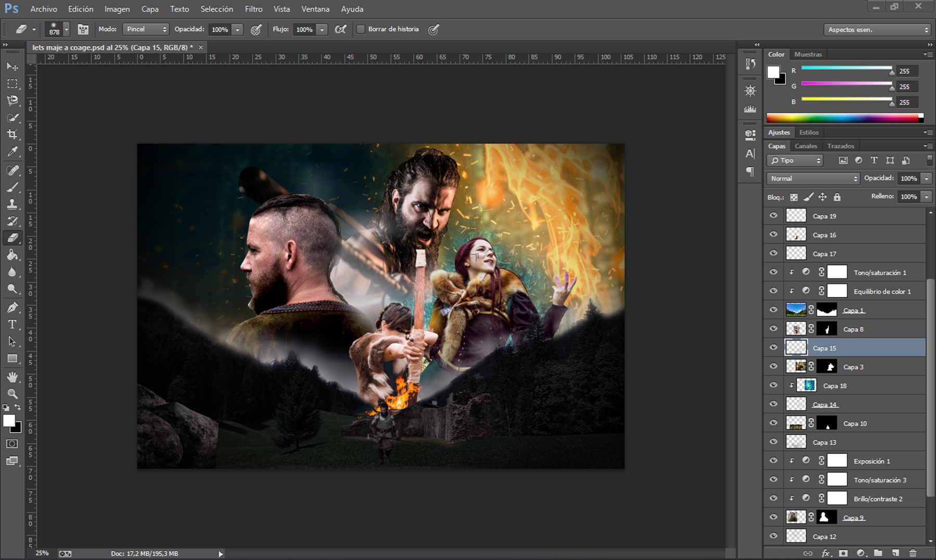Open the Archivo menu
Viewport: 936px width, 560px height.
pos(44,9)
